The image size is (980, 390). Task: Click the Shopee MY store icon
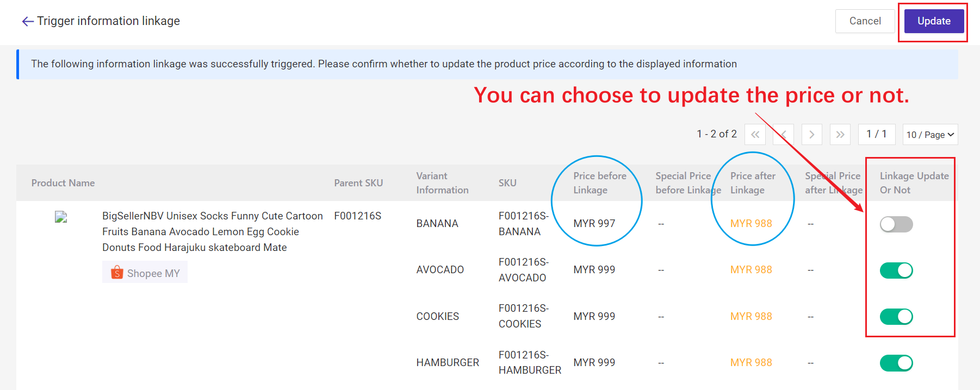coord(117,273)
